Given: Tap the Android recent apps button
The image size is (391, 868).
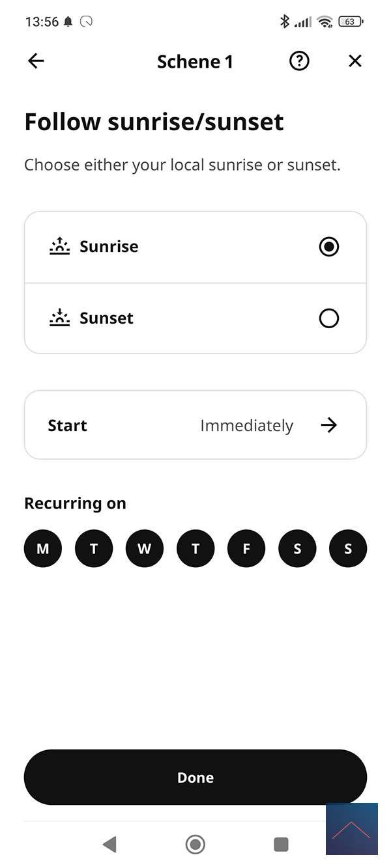Looking at the screenshot, I should pos(281,845).
